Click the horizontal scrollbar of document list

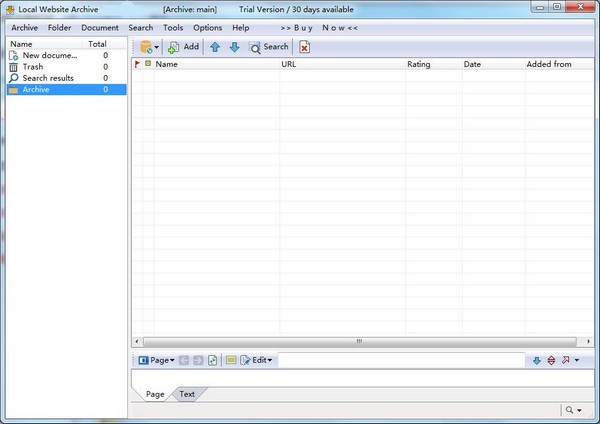(x=360, y=341)
